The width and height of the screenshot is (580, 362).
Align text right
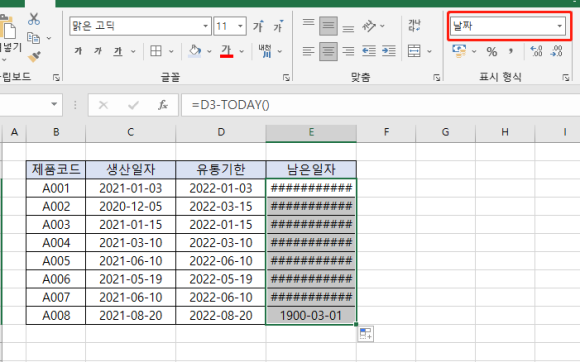[x=348, y=51]
